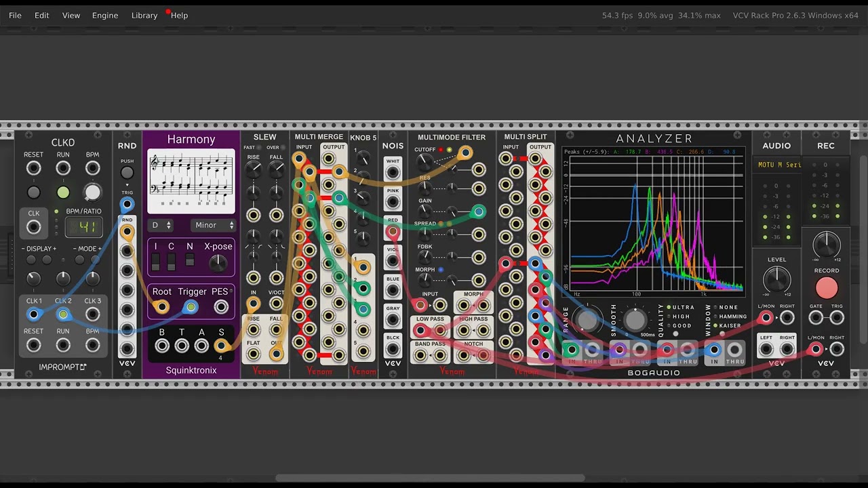Select KAISER analyzer window option
868x488 pixels.
(x=728, y=326)
